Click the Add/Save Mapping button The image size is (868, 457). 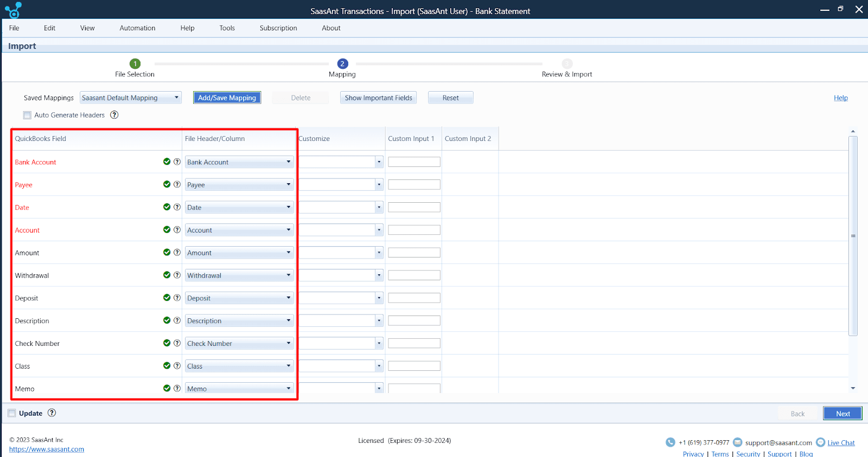[x=227, y=98]
